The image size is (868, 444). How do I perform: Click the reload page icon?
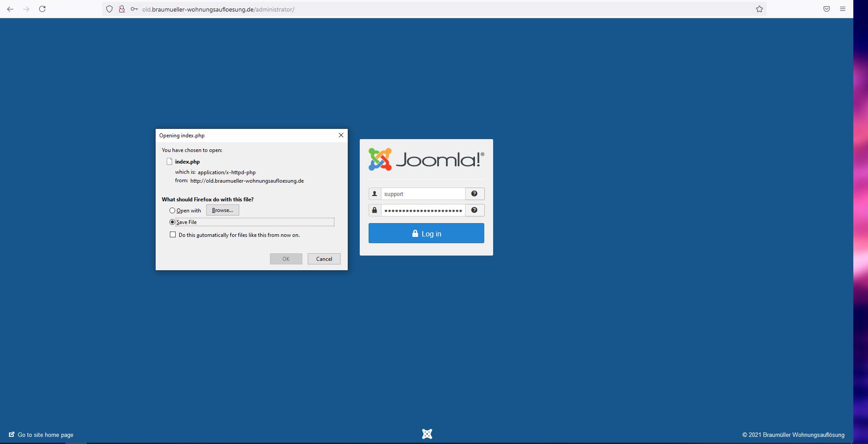click(x=42, y=8)
